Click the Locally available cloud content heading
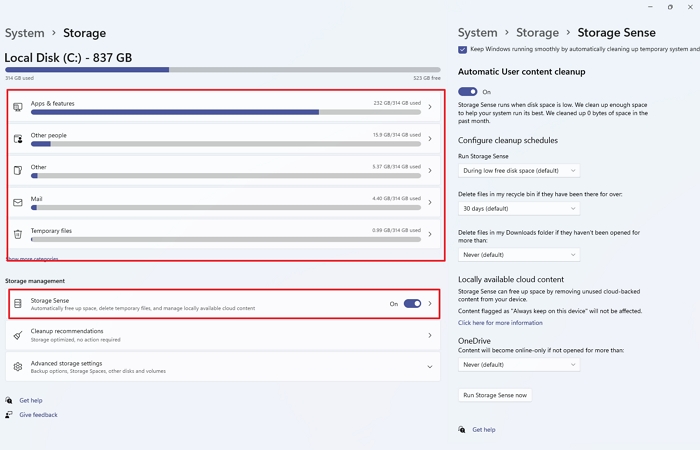 coord(511,279)
